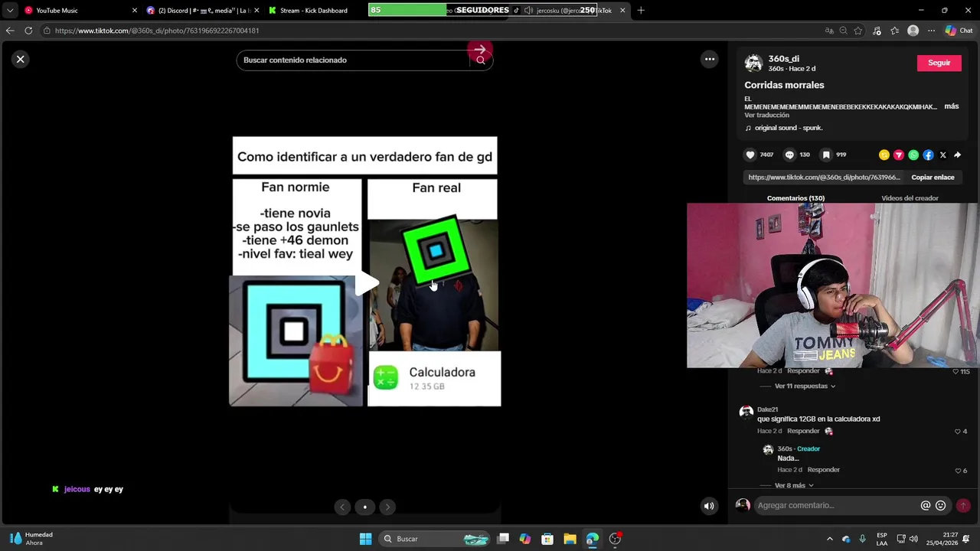The image size is (980, 551).
Task: Add page to favorites with star icon
Action: pyautogui.click(x=858, y=31)
